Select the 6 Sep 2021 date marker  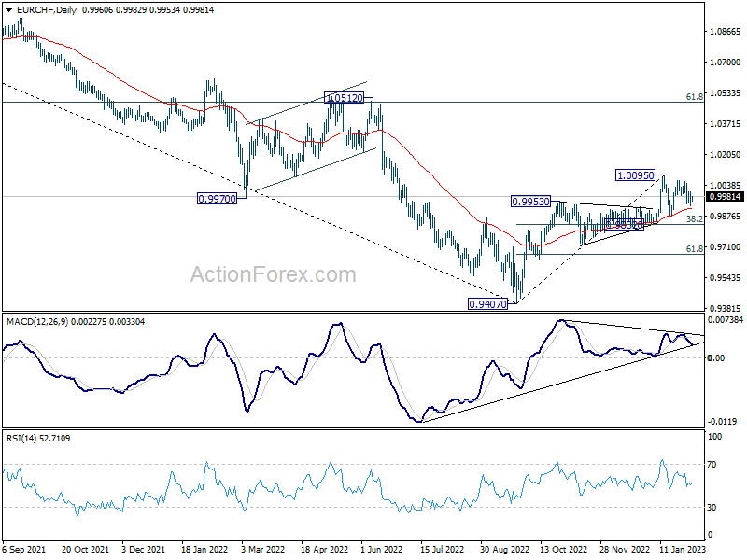(x=24, y=549)
